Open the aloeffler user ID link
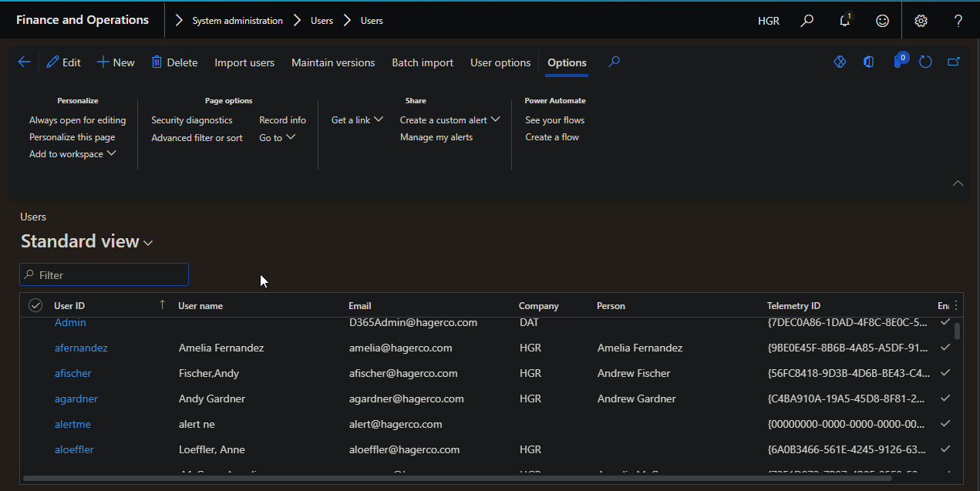 [74, 449]
